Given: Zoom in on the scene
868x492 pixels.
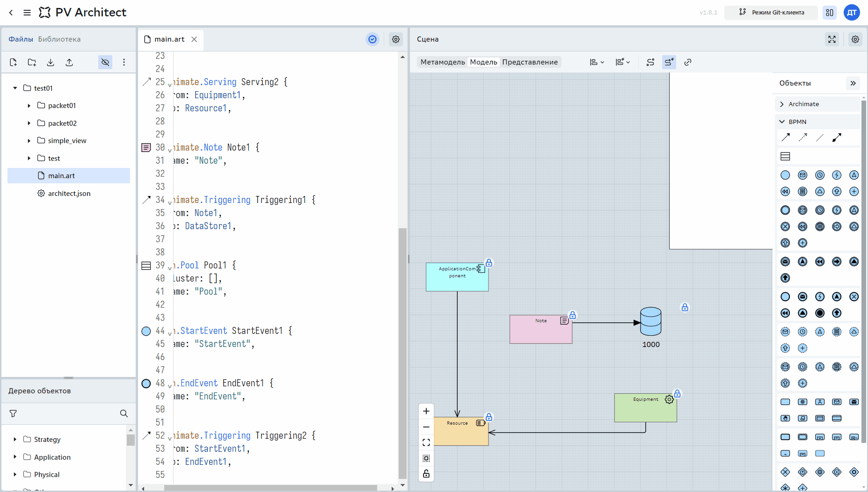Looking at the screenshot, I should coord(426,411).
